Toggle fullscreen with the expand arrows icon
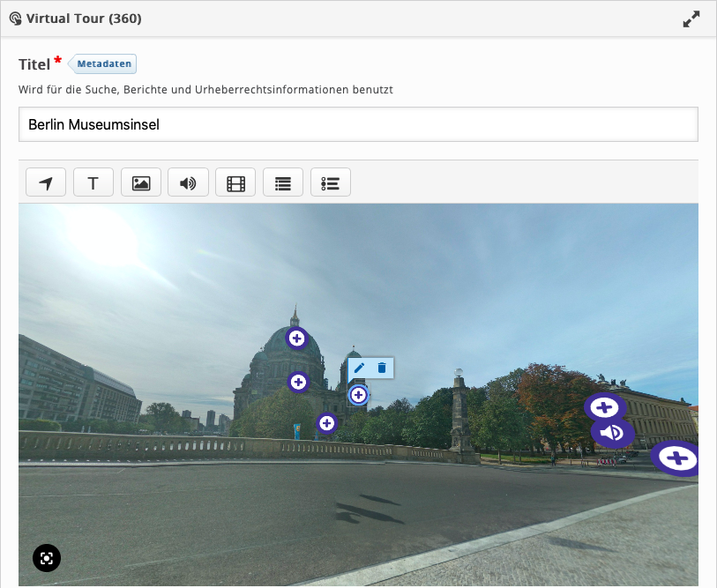 691,19
